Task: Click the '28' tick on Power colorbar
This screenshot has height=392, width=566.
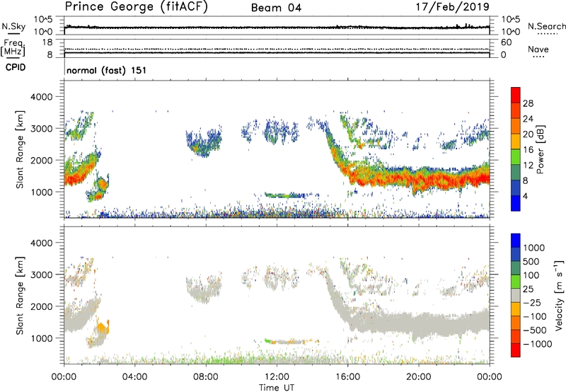Action: 528,103
